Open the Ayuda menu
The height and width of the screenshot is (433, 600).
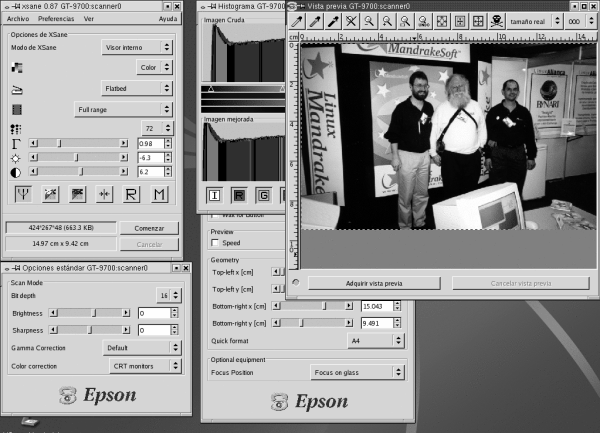[x=168, y=19]
